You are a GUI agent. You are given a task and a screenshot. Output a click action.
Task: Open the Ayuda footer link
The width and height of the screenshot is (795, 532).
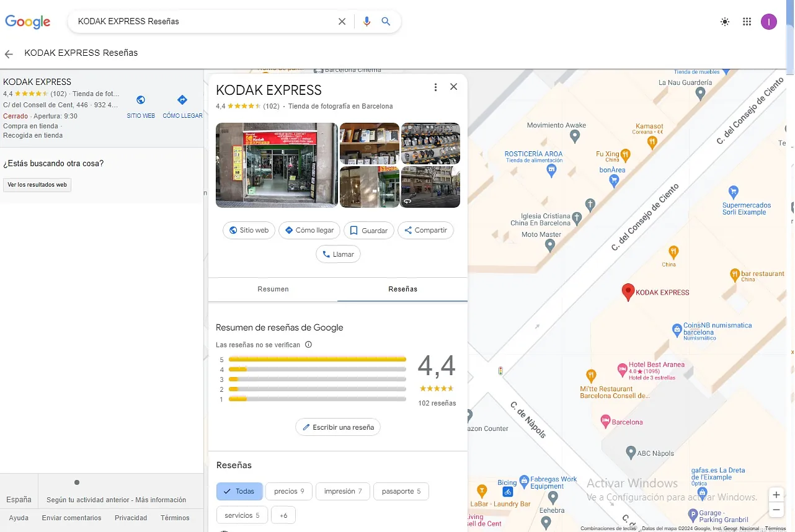coord(19,518)
